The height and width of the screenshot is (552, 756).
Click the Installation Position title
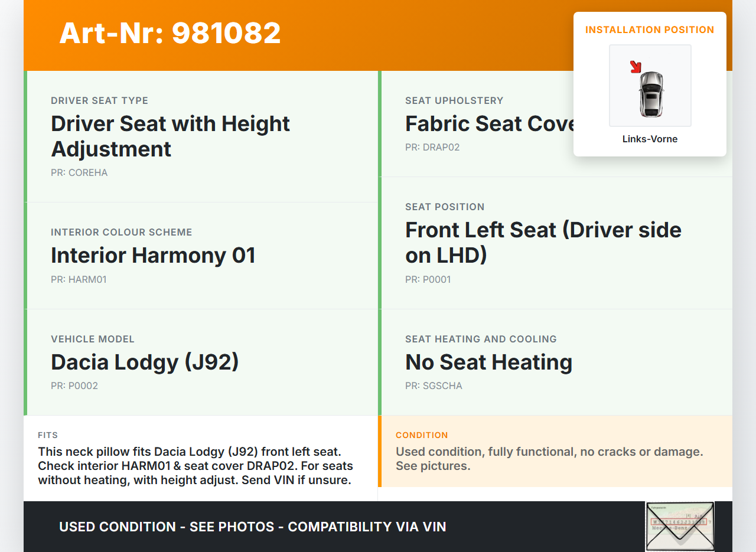click(x=650, y=30)
